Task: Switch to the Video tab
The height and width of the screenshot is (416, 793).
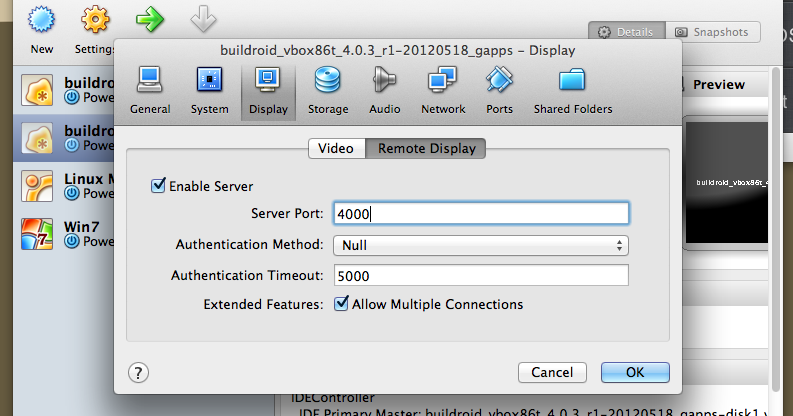Action: (x=336, y=149)
